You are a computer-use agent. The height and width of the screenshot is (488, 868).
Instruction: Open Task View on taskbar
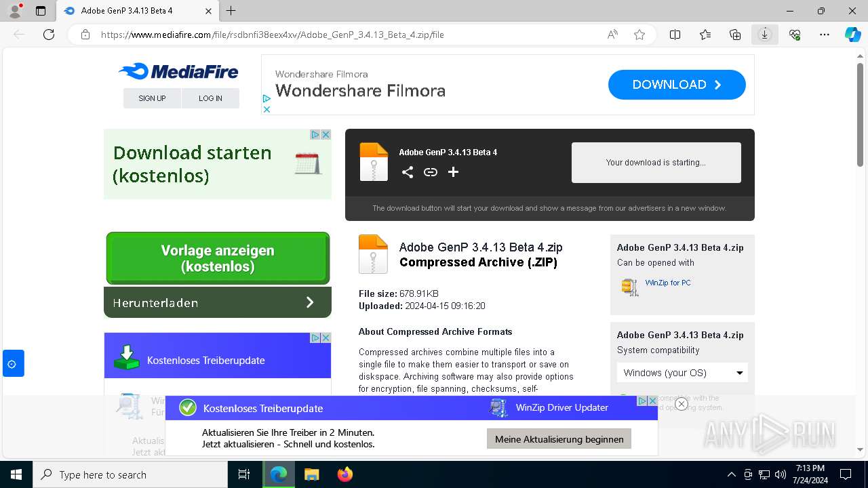[244, 474]
